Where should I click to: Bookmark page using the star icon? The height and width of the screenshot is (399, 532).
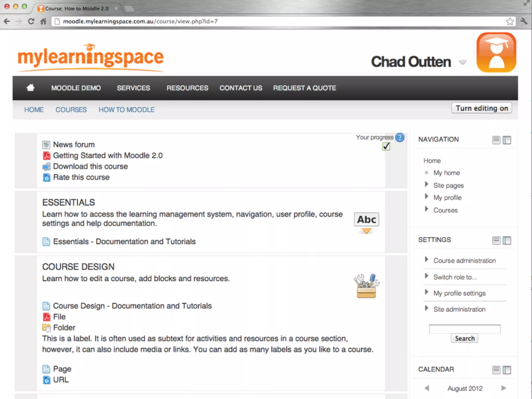point(510,21)
